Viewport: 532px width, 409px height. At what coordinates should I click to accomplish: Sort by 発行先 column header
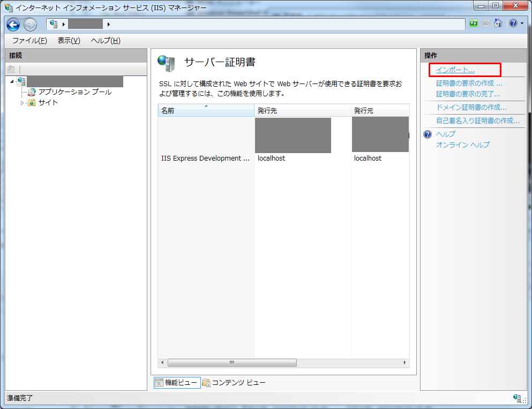point(302,111)
